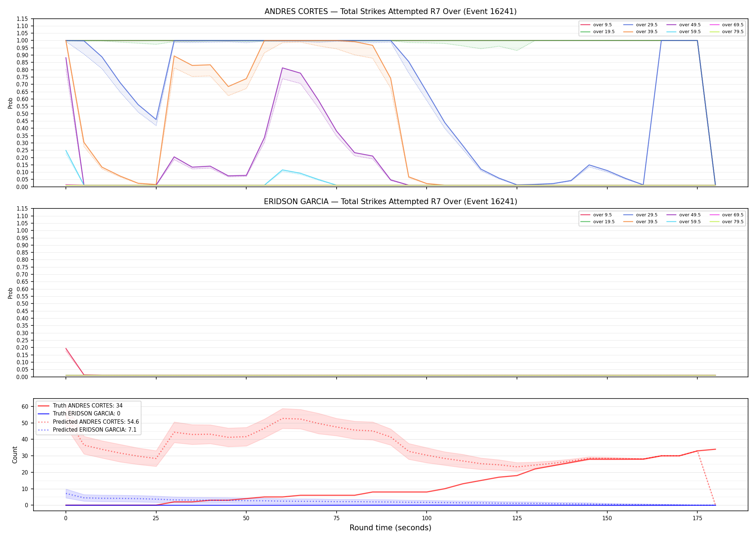756x540 pixels.
Task: Click the 25 tick on Round time axis
Action: (156, 518)
